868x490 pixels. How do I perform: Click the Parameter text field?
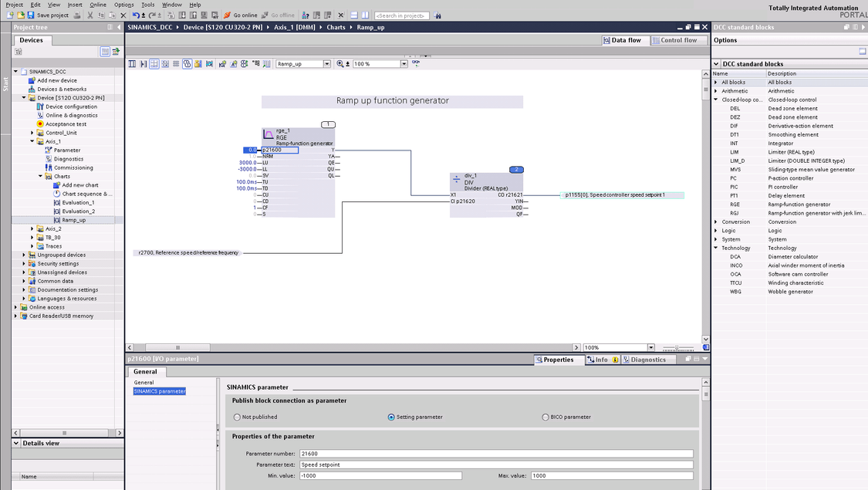pyautogui.click(x=496, y=465)
